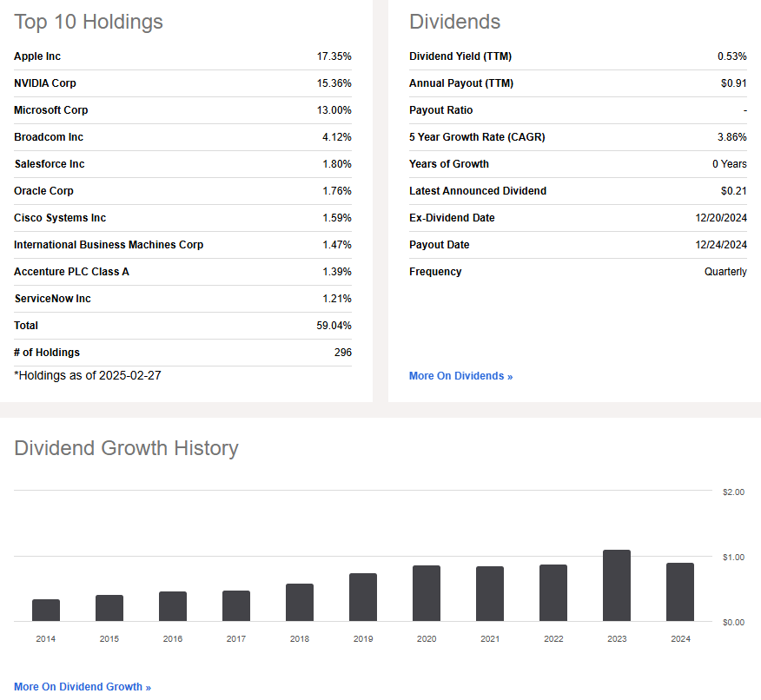
Task: Click the Dividend Growth History heading
Action: pyautogui.click(x=126, y=448)
